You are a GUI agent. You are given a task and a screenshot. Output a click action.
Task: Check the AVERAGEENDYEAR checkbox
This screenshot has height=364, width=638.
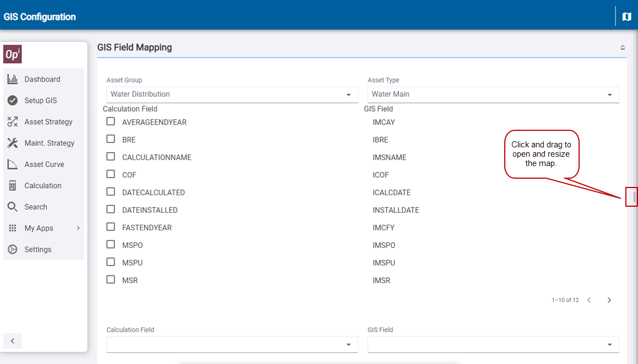(x=111, y=122)
